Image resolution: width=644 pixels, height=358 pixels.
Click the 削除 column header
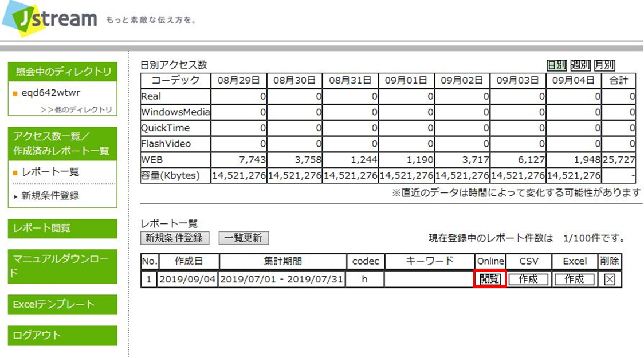610,261
